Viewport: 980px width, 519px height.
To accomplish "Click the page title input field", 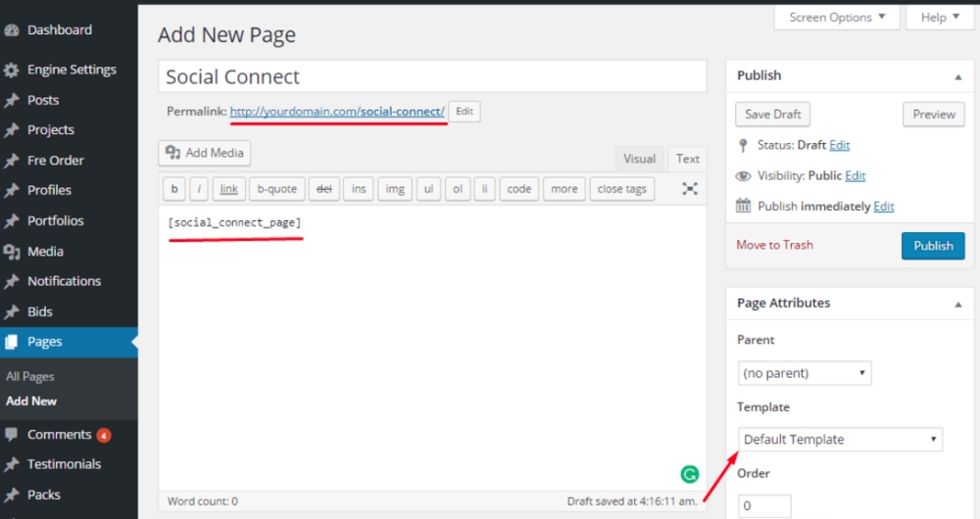I will 431,76.
